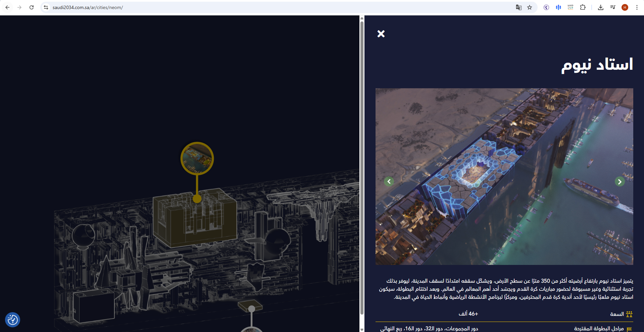This screenshot has height=332, width=644.
Task: Click the blue sound-bars extension icon
Action: [x=558, y=7]
